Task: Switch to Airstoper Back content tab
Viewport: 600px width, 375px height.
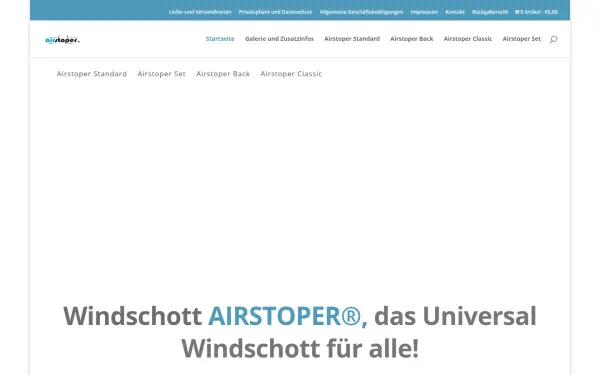Action: click(x=223, y=73)
